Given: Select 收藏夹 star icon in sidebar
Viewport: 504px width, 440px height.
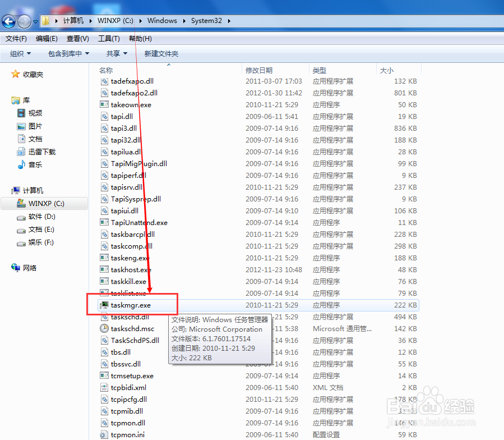Looking at the screenshot, I should click(x=16, y=74).
